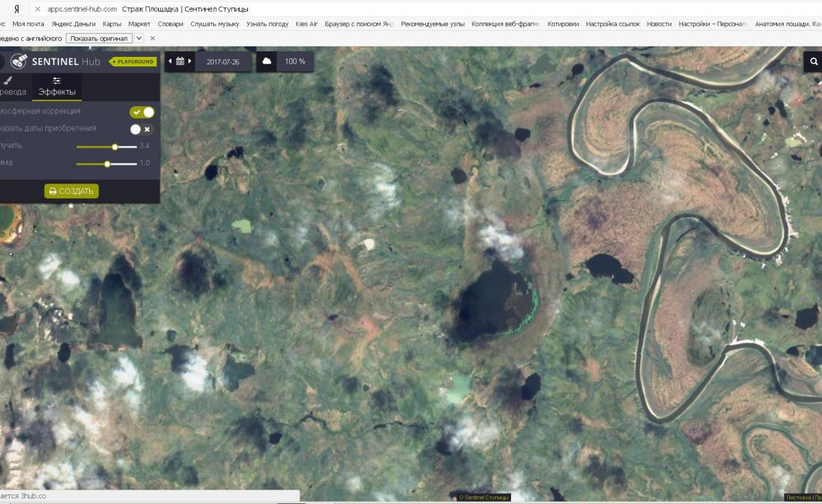The width and height of the screenshot is (822, 504).
Task: Expand translation options dropdown arrow
Action: pyautogui.click(x=140, y=38)
